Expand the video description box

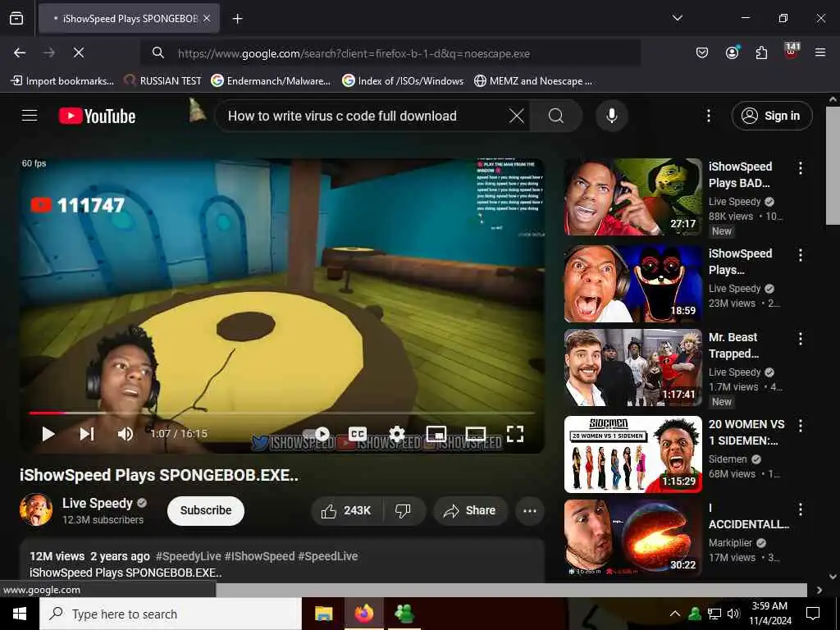click(282, 561)
